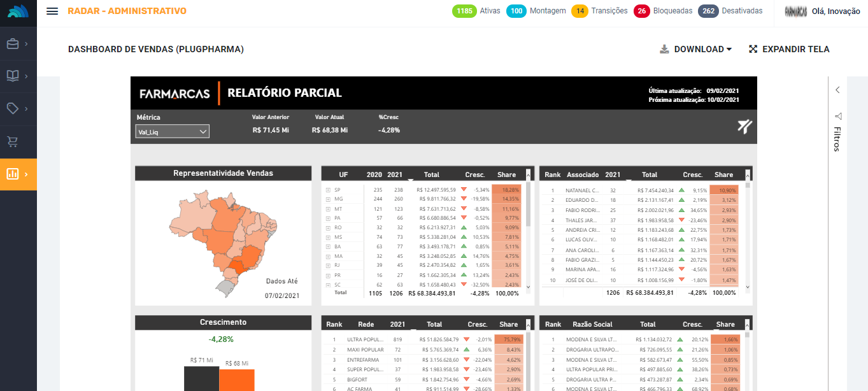This screenshot has width=868, height=391.
Task: Expand the SP row in UF table
Action: (328, 190)
